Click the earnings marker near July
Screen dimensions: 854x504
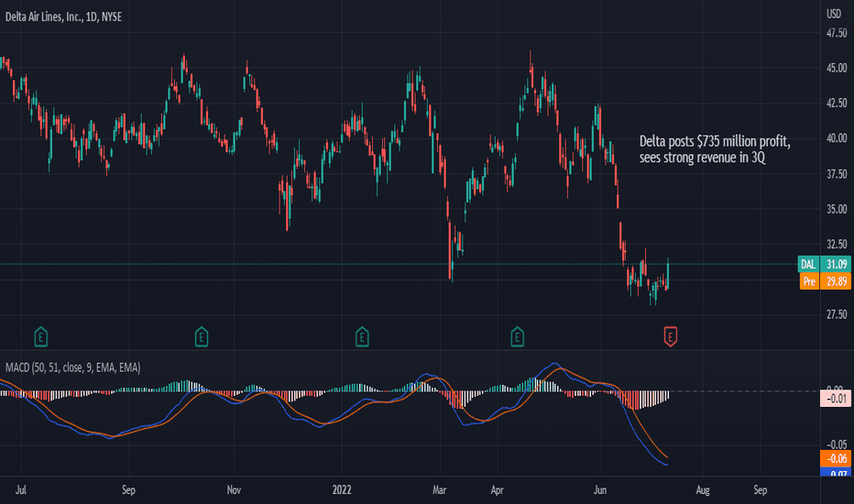(x=41, y=336)
